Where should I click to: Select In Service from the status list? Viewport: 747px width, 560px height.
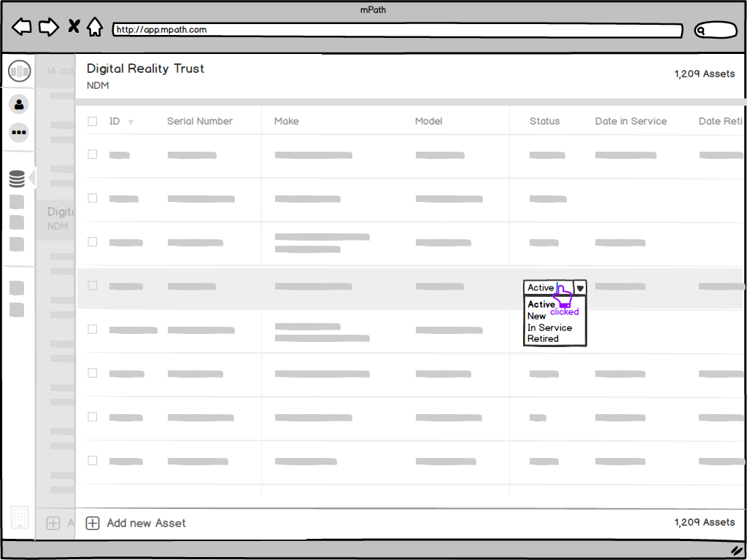(x=548, y=327)
